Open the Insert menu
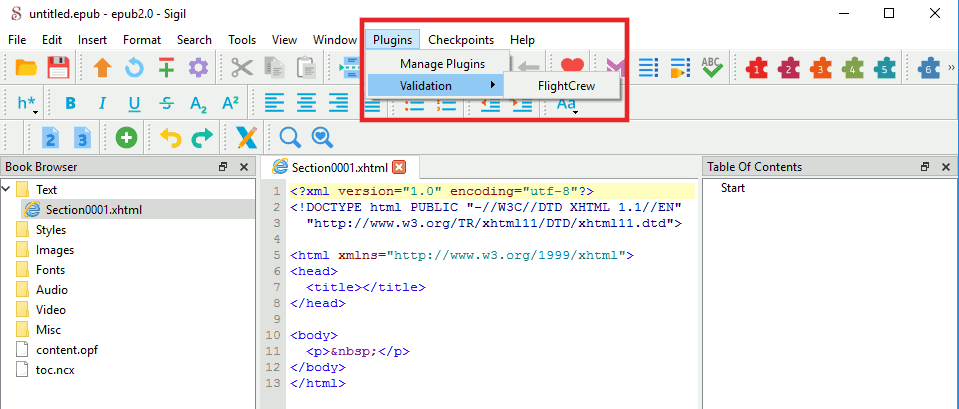This screenshot has width=959, height=409. [x=92, y=40]
